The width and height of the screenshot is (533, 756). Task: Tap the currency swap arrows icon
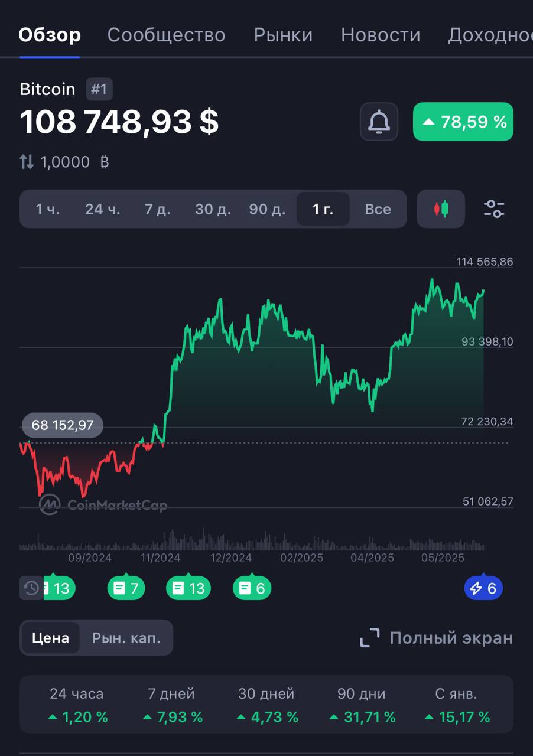click(x=27, y=162)
